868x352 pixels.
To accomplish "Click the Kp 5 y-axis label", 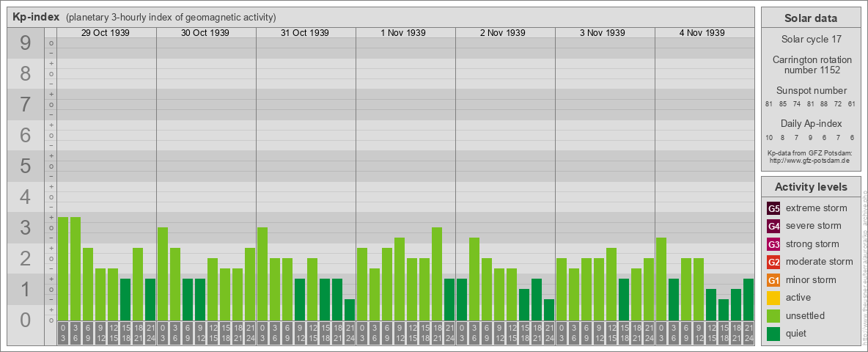I will [x=25, y=166].
